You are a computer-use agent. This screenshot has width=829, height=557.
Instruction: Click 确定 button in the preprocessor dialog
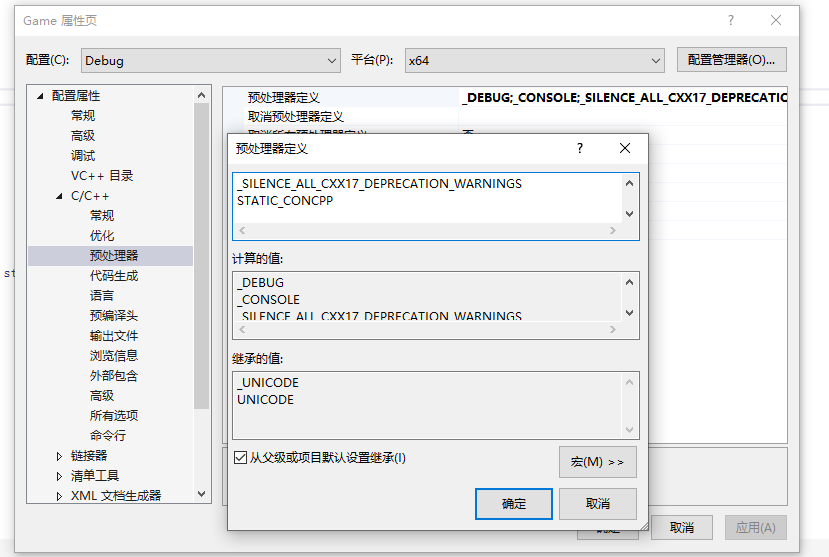tap(514, 504)
